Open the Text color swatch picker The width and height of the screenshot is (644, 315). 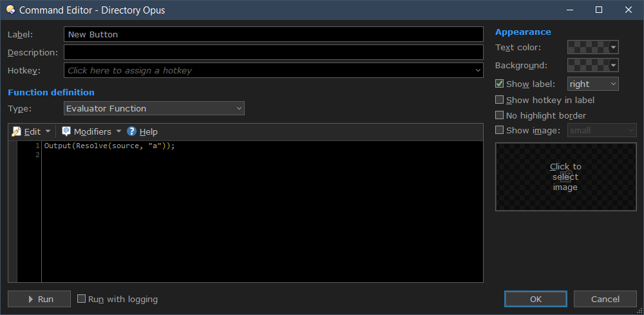592,47
